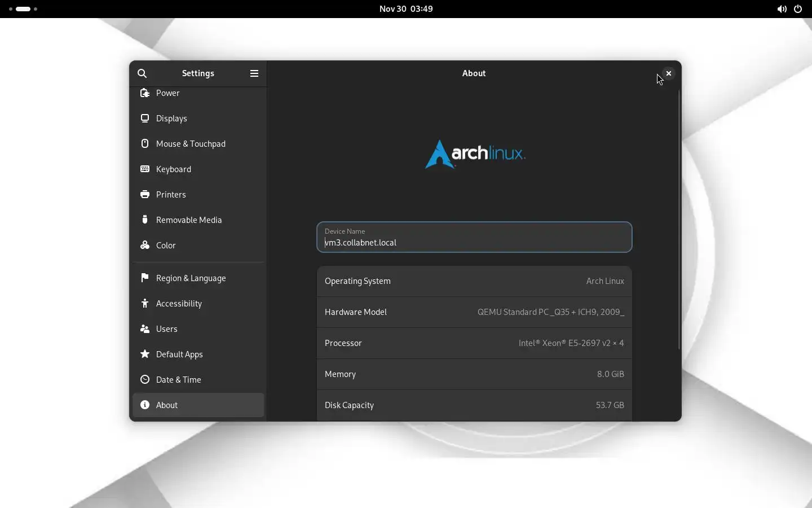Click the Default Apps star icon
This screenshot has height=508, width=812.
(x=145, y=354)
